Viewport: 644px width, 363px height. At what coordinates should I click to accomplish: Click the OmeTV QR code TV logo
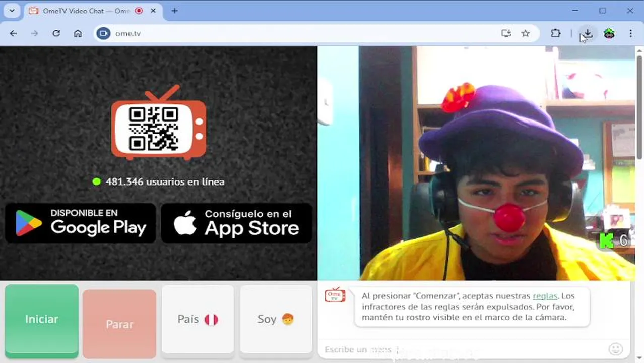click(159, 123)
